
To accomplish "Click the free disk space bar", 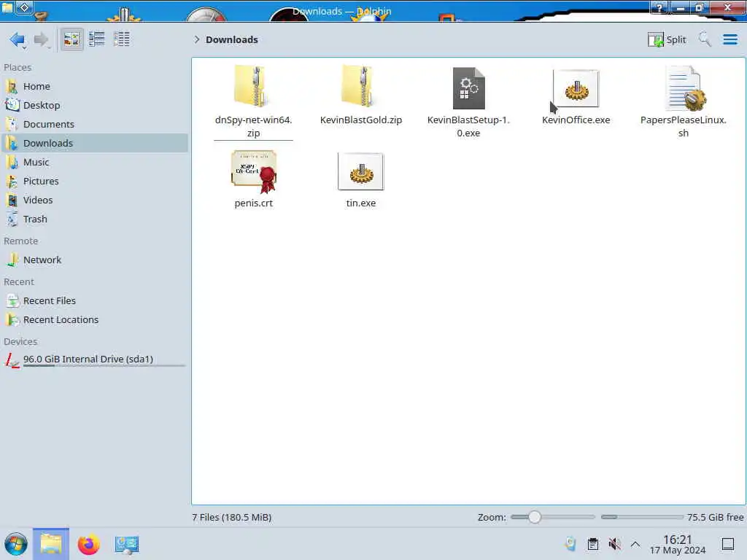I will coord(642,517).
